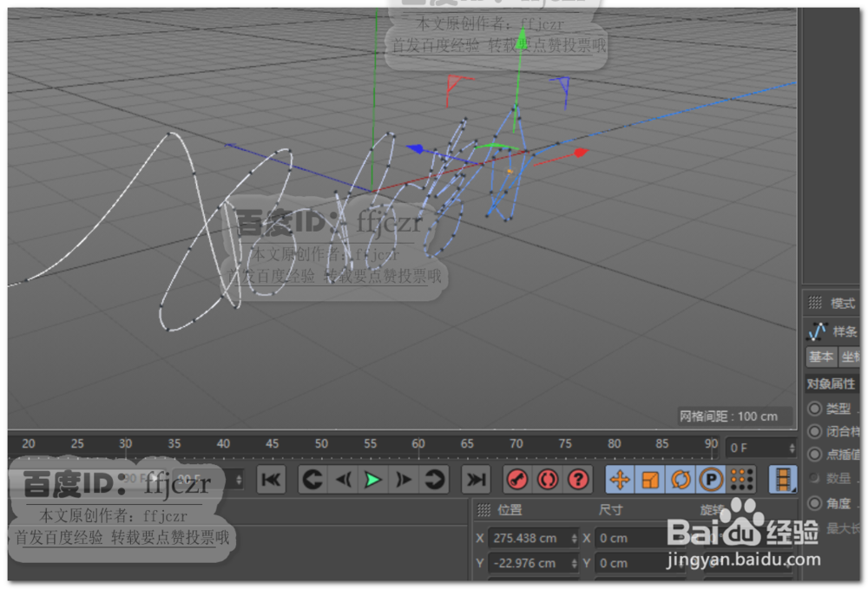The width and height of the screenshot is (868, 589).
Task: Play the animation forward with the green arrow
Action: (373, 480)
